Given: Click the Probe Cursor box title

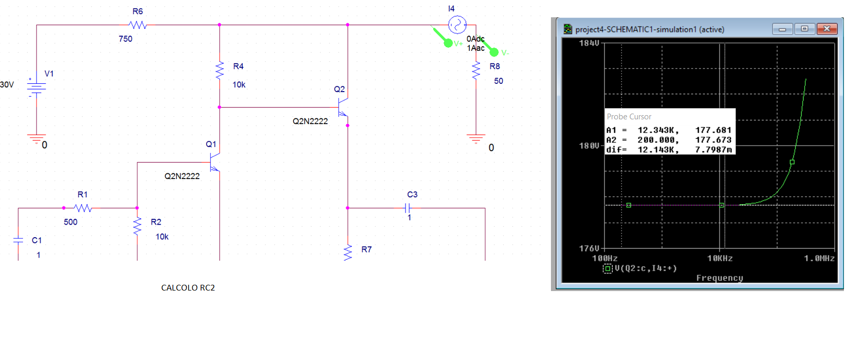Looking at the screenshot, I should point(629,117).
